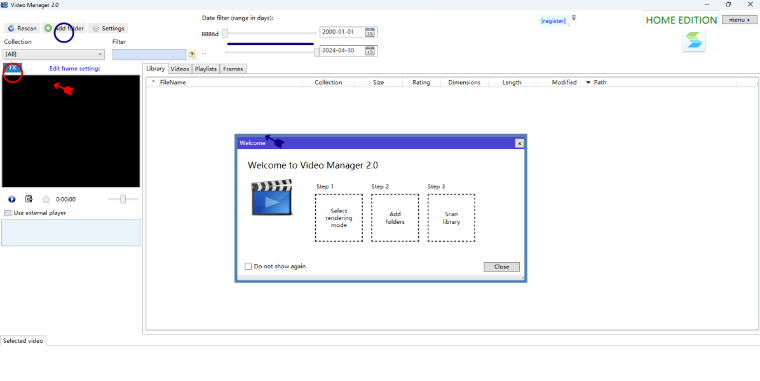Sort by the Dimensions column header
Viewport: 760px width, 381px height.
[464, 82]
